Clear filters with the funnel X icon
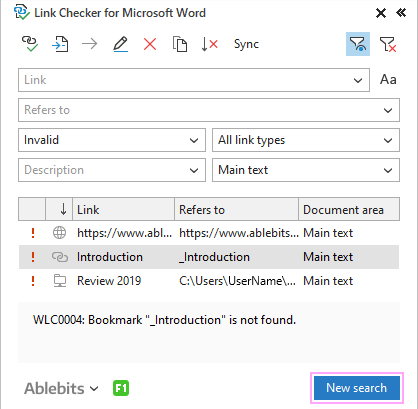The width and height of the screenshot is (418, 409). (x=388, y=44)
